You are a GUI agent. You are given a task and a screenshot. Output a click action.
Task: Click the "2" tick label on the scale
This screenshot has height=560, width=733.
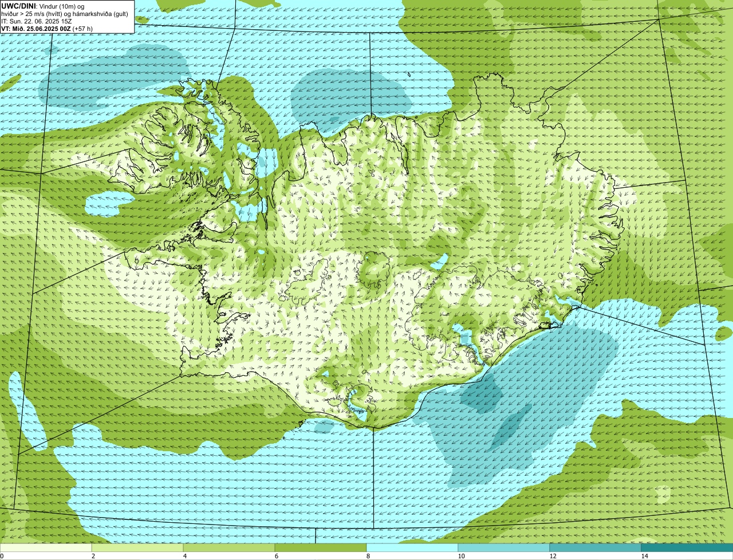(x=93, y=556)
